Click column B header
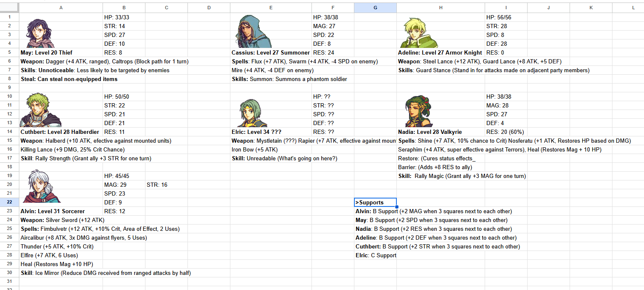Viewport: 644px width, 290px height. (124, 8)
